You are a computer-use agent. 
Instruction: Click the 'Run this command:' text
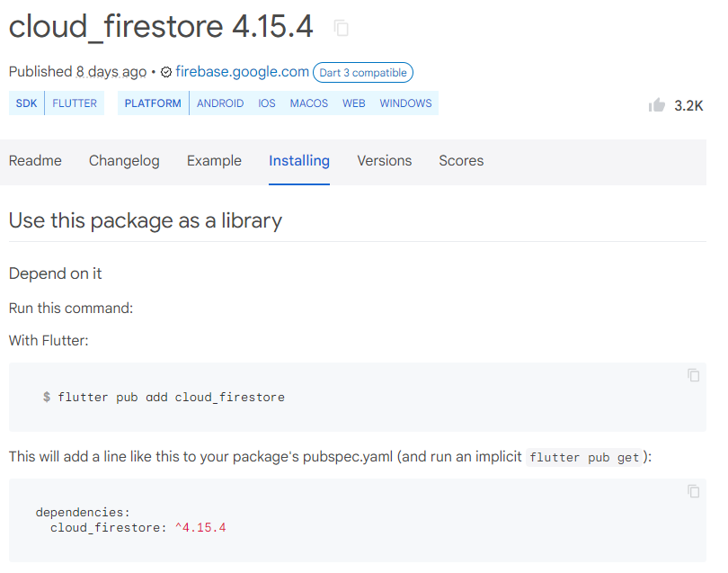71,309
